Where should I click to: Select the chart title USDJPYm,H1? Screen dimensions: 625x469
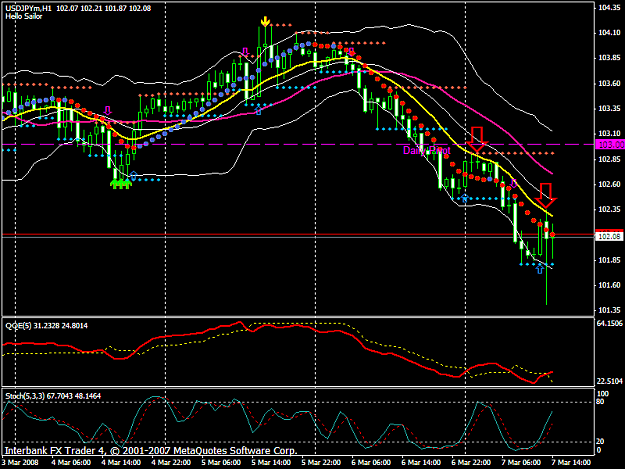28,8
